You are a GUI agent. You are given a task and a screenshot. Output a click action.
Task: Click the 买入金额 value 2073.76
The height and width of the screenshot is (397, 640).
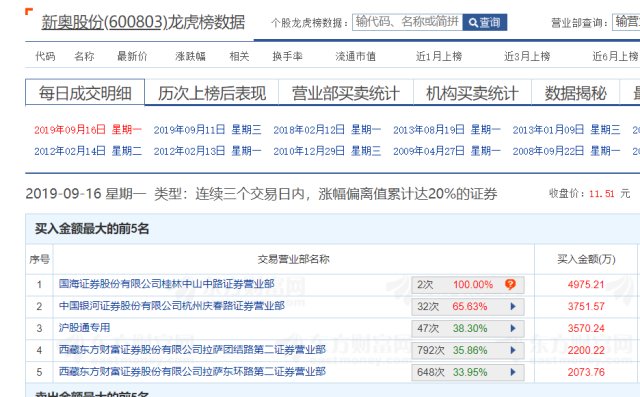pos(586,372)
